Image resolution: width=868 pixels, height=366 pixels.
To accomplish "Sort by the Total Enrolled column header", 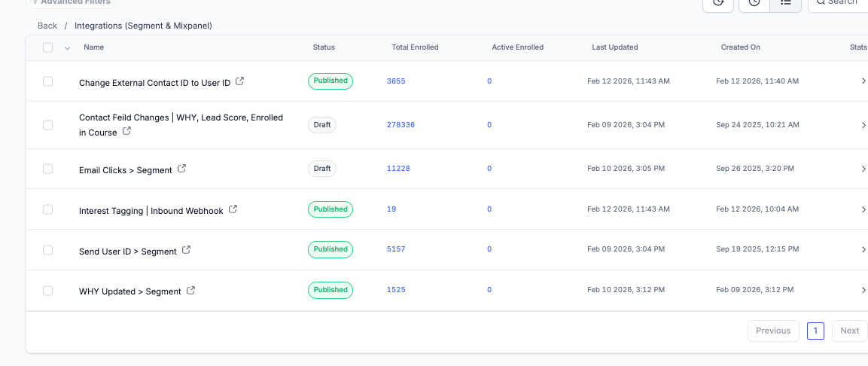I will pyautogui.click(x=415, y=47).
